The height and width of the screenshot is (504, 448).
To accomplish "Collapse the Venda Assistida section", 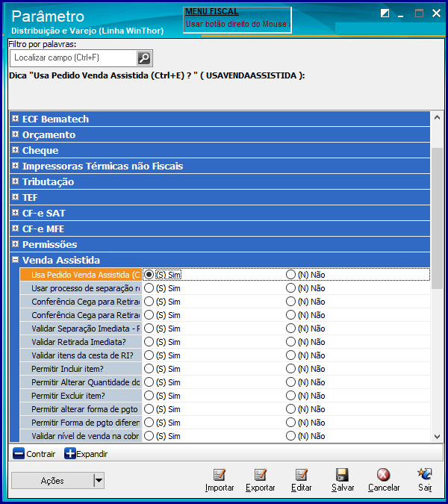I will click(15, 260).
